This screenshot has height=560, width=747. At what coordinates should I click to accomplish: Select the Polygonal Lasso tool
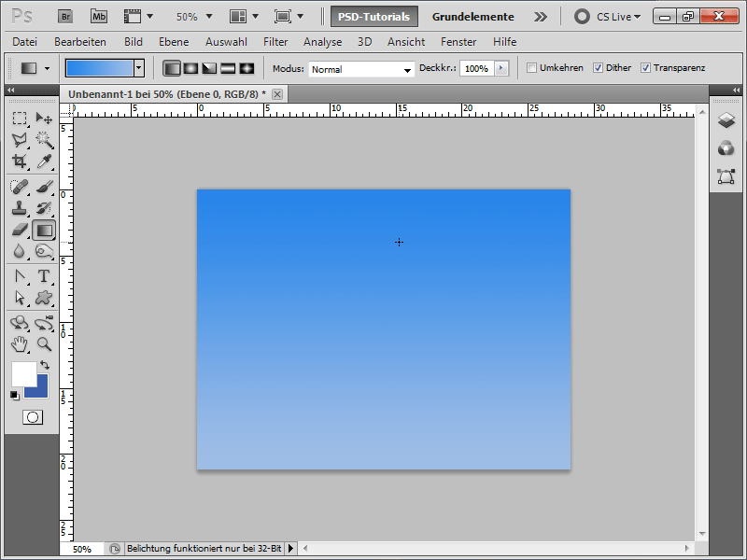click(x=20, y=139)
